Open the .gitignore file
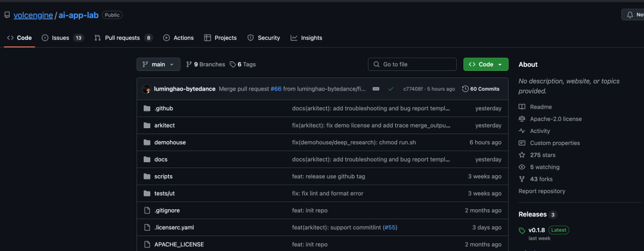Image resolution: width=644 pixels, height=251 pixels. tap(167, 210)
